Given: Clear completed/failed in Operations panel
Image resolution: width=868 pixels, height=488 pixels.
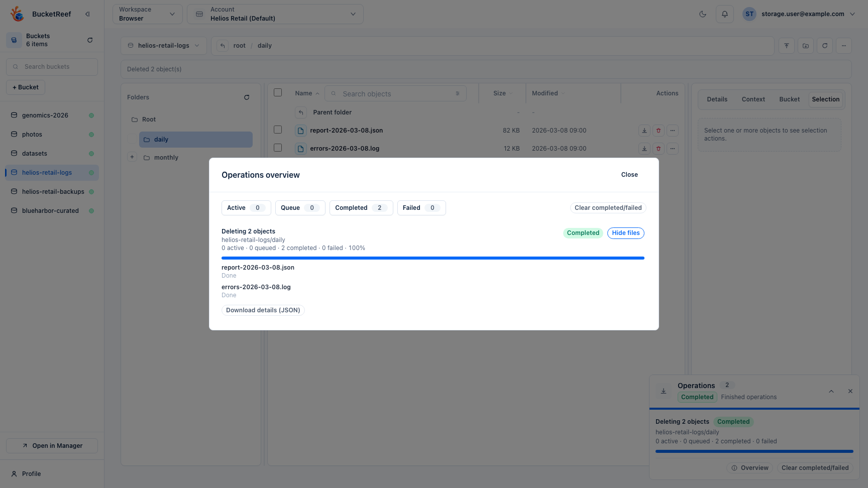Looking at the screenshot, I should click(x=815, y=468).
